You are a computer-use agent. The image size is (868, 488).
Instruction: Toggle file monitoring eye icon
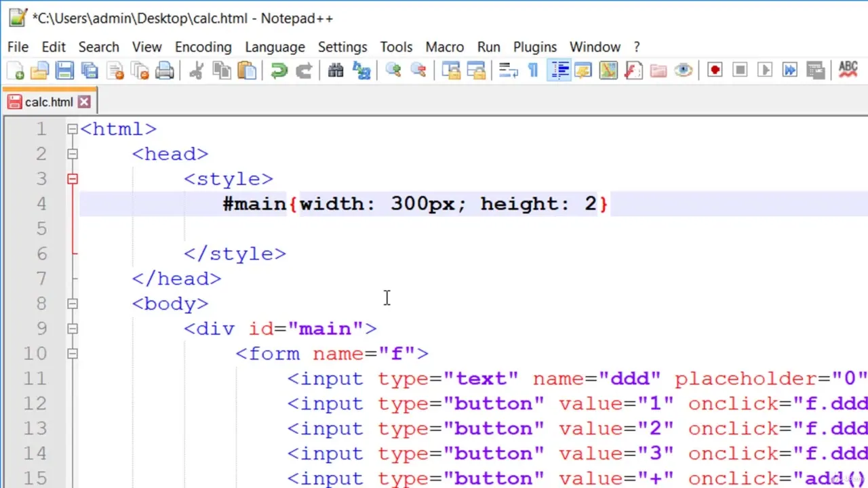click(683, 70)
